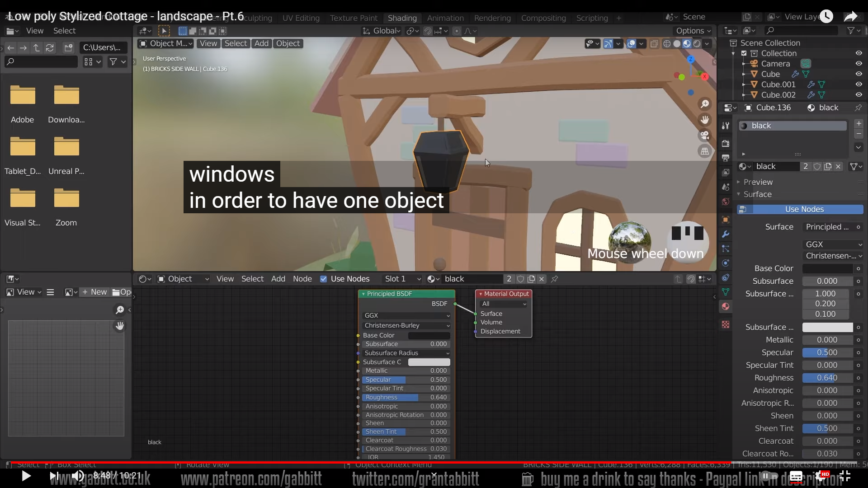Toggle camera view gizmo icon
This screenshot has width=868, height=488.
click(704, 135)
